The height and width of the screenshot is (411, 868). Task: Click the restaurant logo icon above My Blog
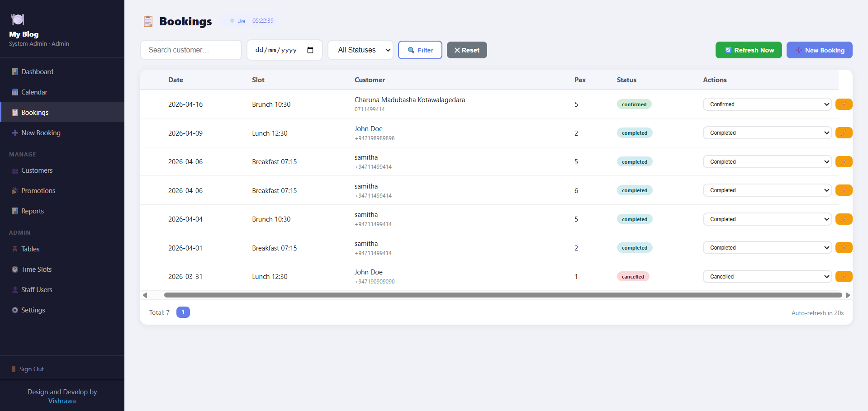click(x=18, y=19)
